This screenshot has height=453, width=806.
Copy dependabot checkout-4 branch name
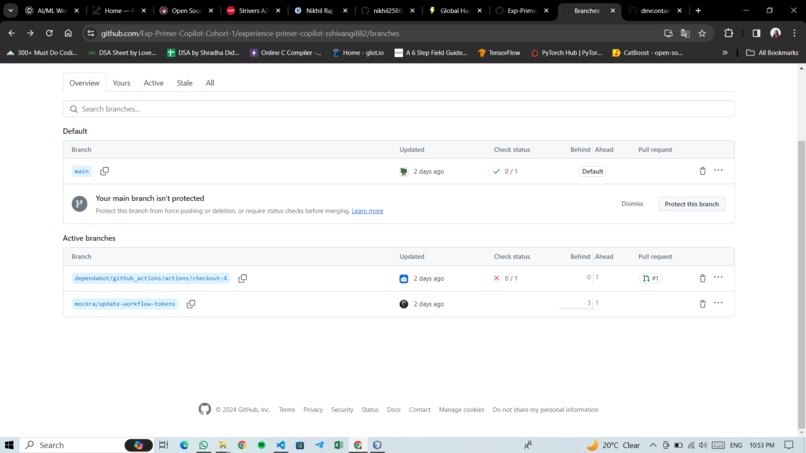point(243,278)
